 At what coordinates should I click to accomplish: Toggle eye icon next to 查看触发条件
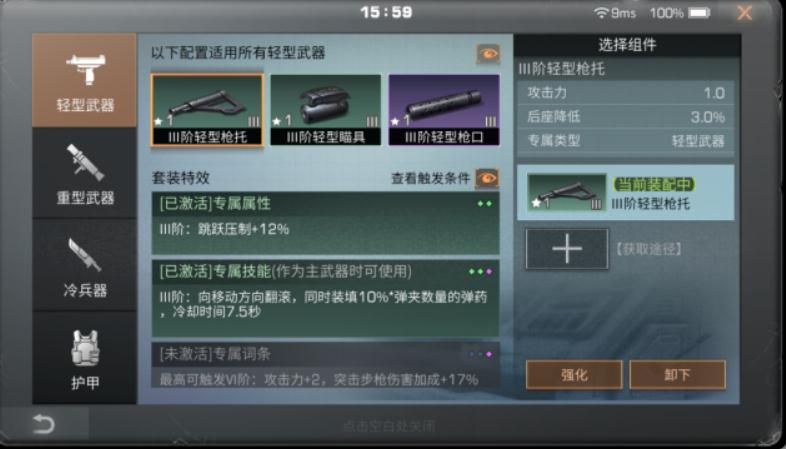pos(487,178)
